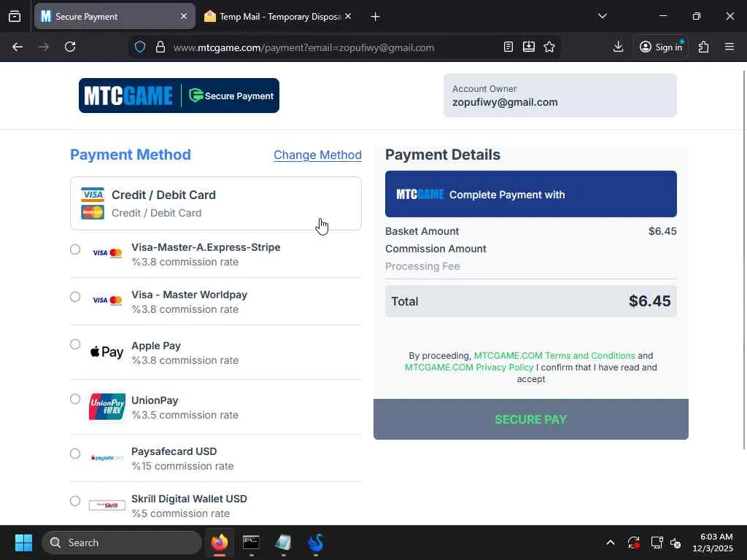The image size is (747, 560).
Task: Click the Payment Method heading
Action: click(x=131, y=155)
